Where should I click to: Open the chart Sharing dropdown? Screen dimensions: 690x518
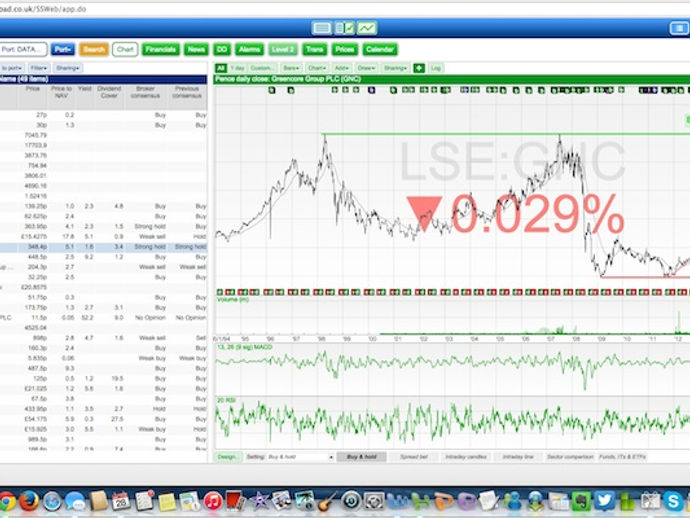[x=395, y=68]
